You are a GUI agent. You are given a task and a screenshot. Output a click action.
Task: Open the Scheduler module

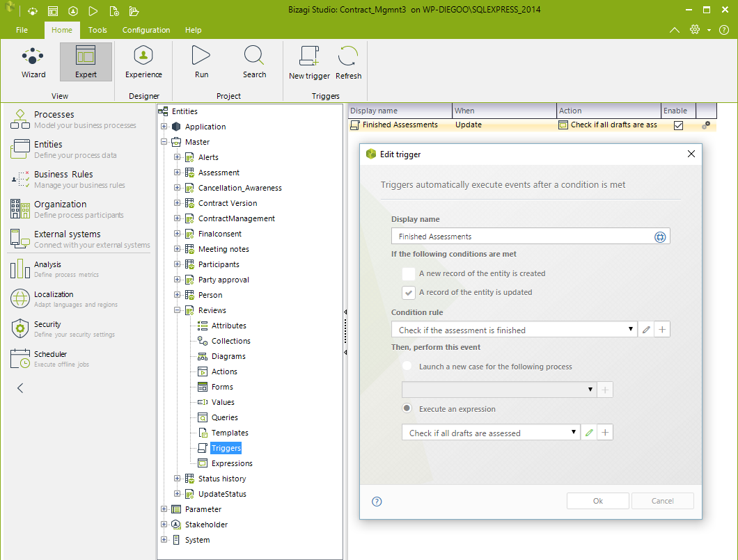(x=49, y=359)
